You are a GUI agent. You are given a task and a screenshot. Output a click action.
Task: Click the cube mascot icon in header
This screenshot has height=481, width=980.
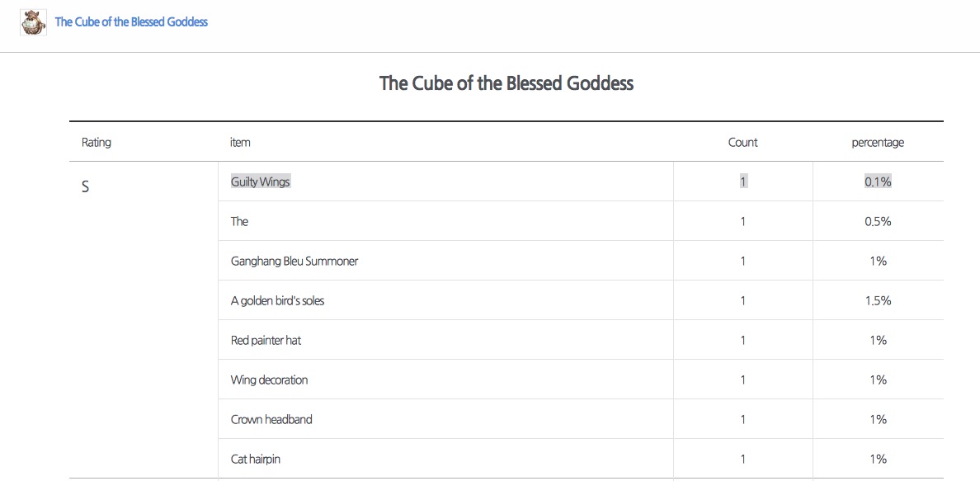[33, 22]
